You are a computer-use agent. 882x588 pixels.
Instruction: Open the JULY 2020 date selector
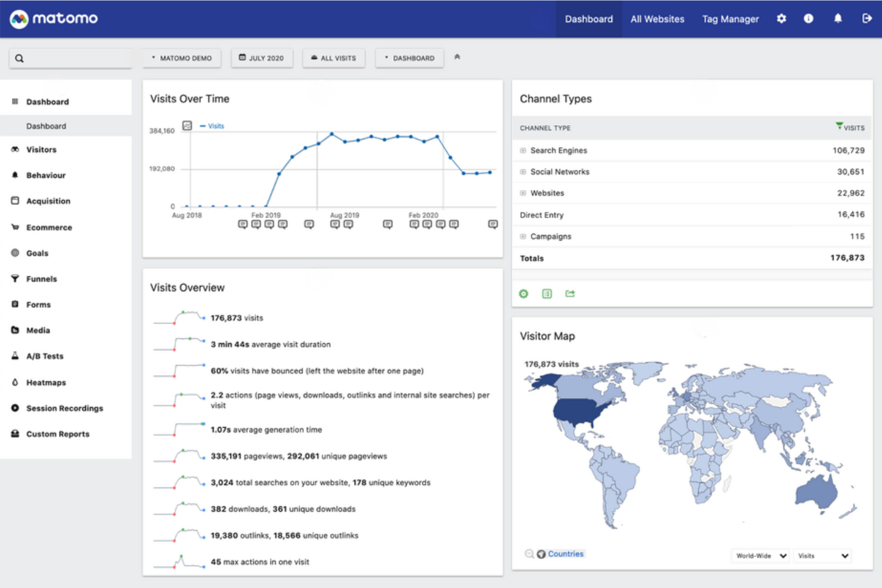(262, 58)
